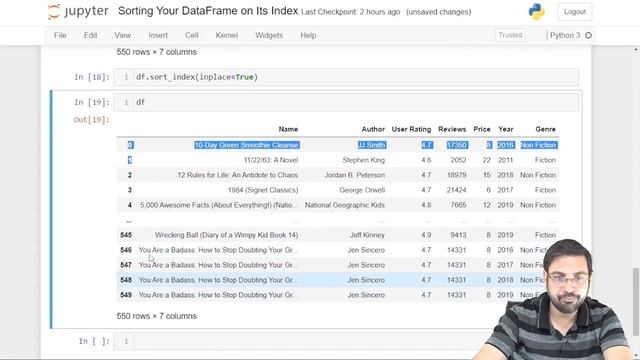Click the 5,000 Awesome Facts cell

pyautogui.click(x=219, y=205)
